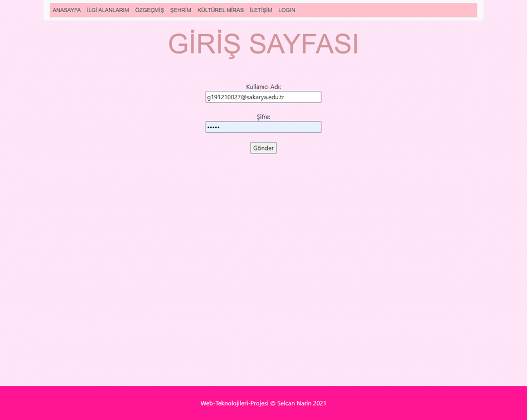This screenshot has width=527, height=420.
Task: Select the masked password dots
Action: click(x=214, y=127)
